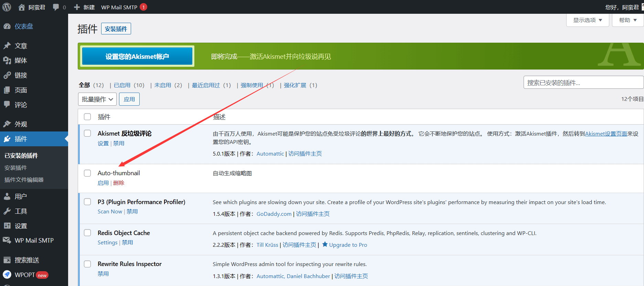Click the Upgrade to Pro link
The height and width of the screenshot is (286, 644).
click(348, 245)
